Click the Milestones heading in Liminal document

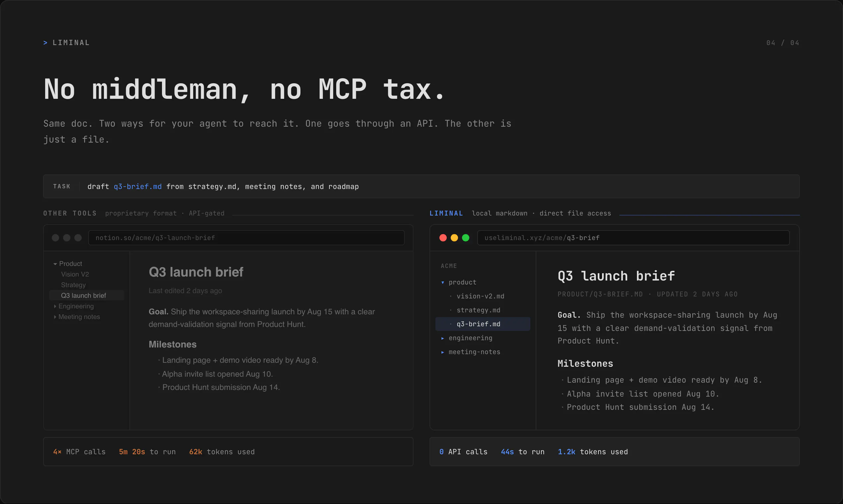(585, 363)
